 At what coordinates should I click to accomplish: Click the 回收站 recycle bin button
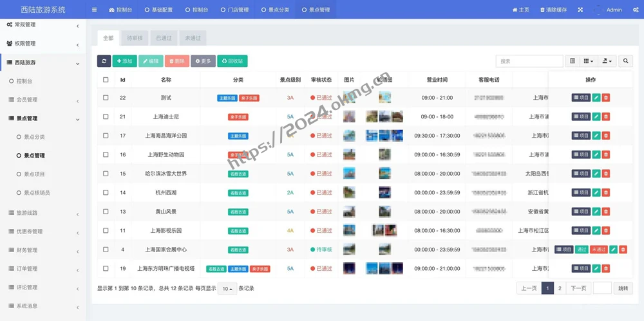[x=232, y=61]
